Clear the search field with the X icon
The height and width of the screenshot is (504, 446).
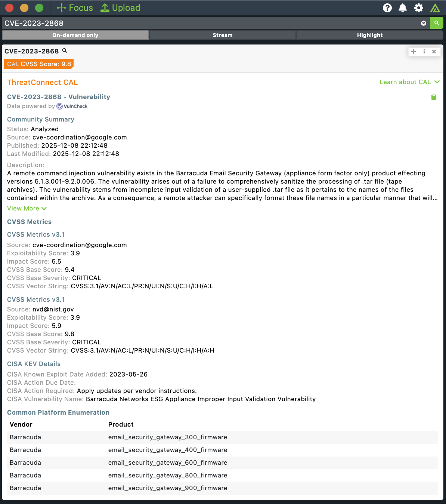click(424, 23)
